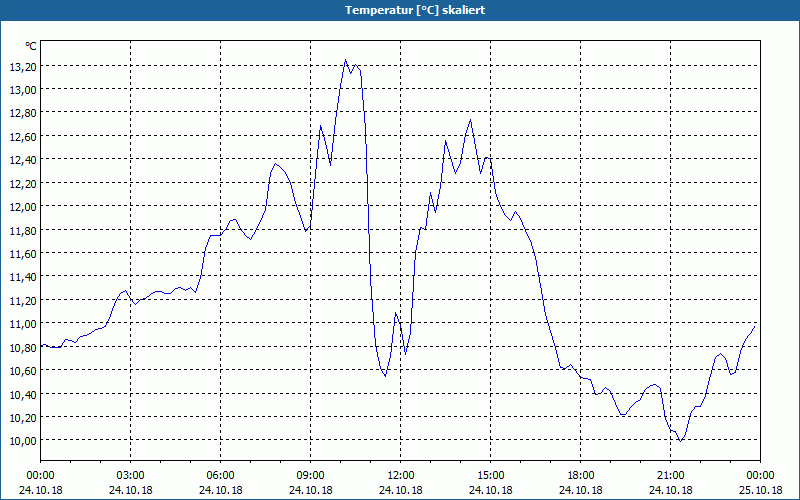The width and height of the screenshot is (800, 500).
Task: Click the '12,80' y-axis label
Action: [23, 113]
